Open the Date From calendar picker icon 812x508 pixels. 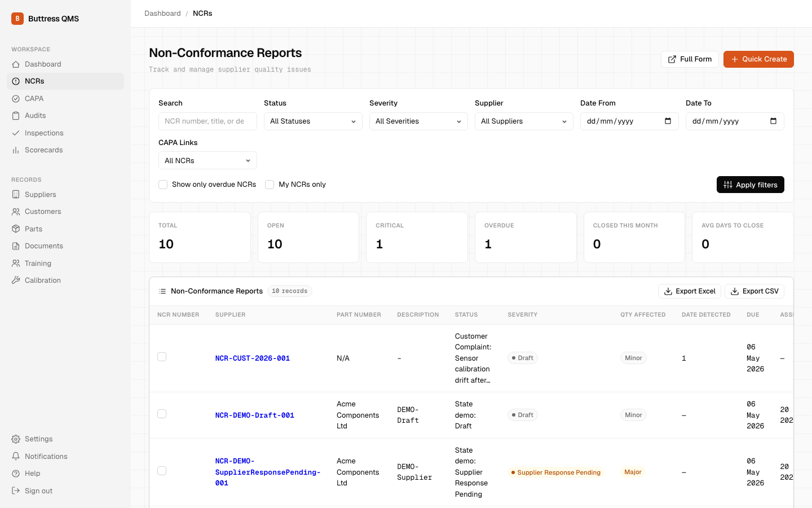coord(668,121)
